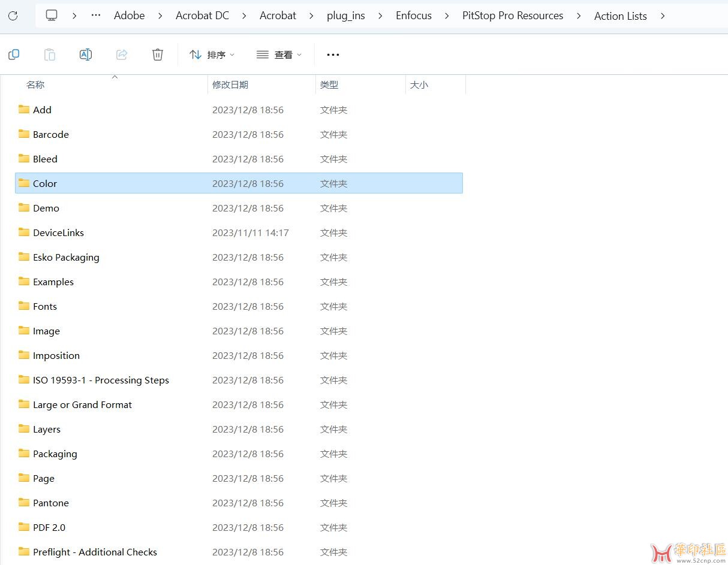Click Action Lists breadcrumb segment

click(x=621, y=16)
